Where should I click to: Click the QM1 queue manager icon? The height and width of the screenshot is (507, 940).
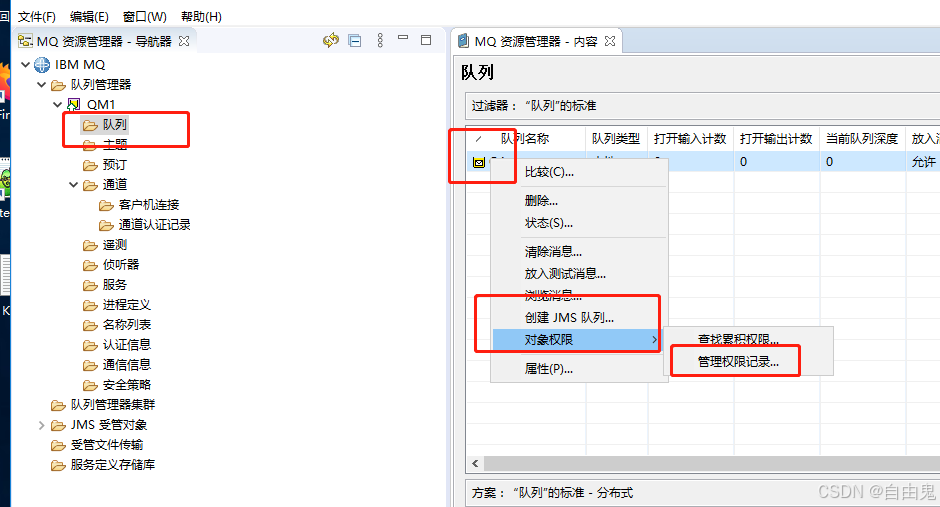[73, 104]
